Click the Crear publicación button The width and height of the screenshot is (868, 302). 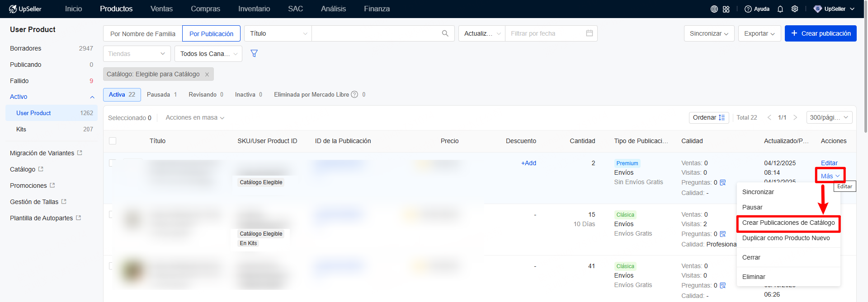820,33
